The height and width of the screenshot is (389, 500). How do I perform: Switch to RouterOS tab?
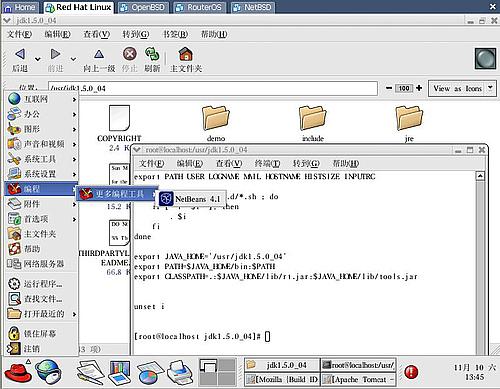(x=199, y=7)
